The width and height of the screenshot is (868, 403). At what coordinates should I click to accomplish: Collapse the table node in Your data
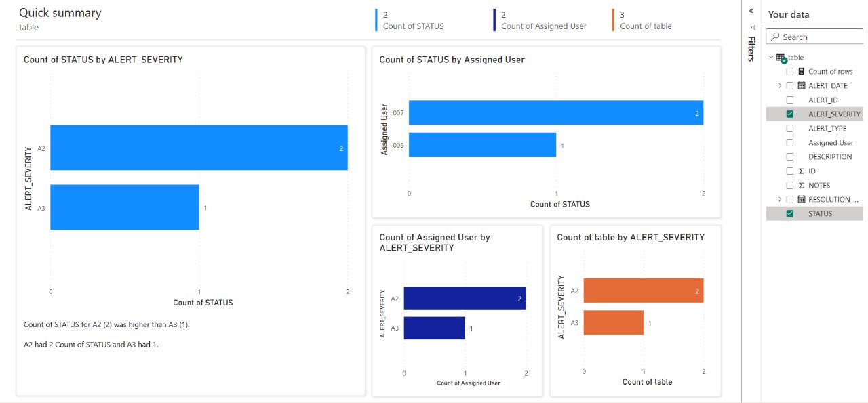coord(772,56)
